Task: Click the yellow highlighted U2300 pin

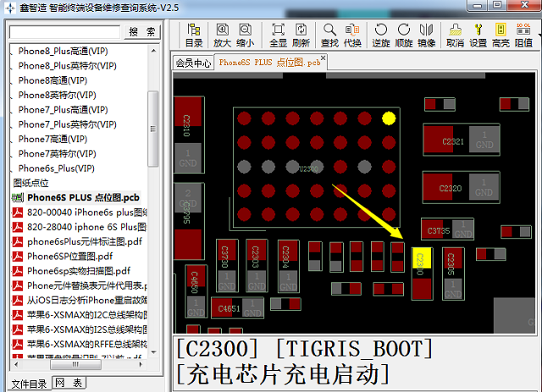Action: coord(389,119)
